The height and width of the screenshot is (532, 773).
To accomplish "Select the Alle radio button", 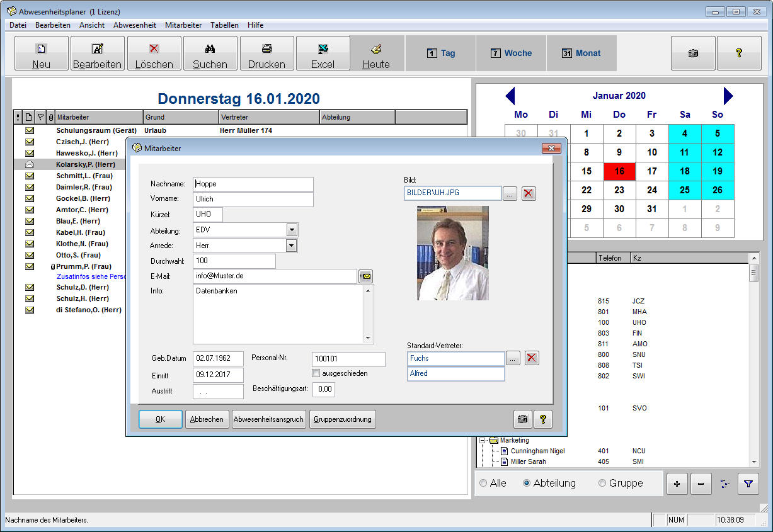I will [x=484, y=484].
